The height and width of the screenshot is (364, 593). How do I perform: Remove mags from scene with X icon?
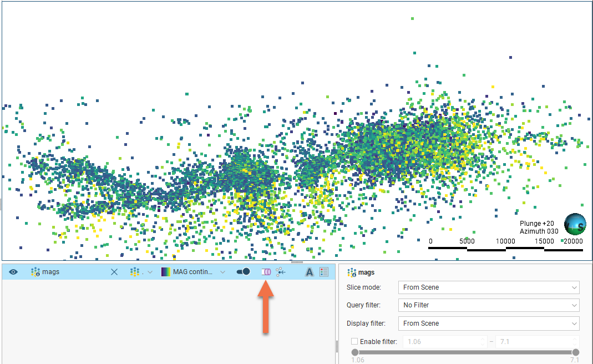[114, 272]
